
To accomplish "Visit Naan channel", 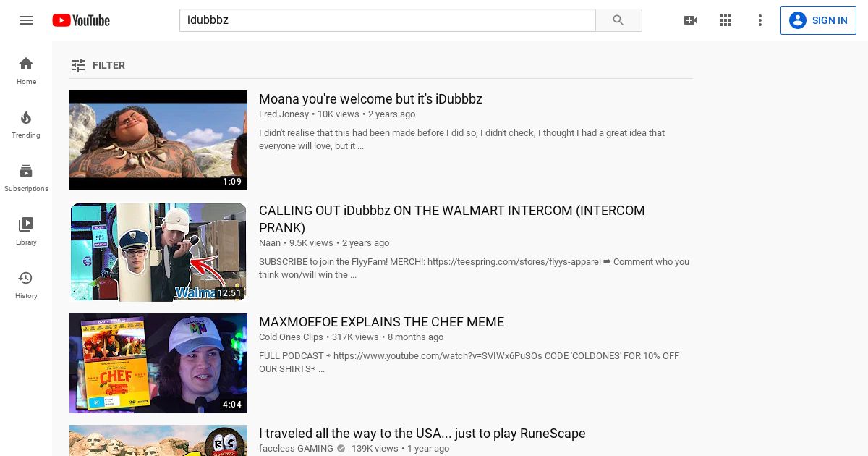I will coord(270,243).
